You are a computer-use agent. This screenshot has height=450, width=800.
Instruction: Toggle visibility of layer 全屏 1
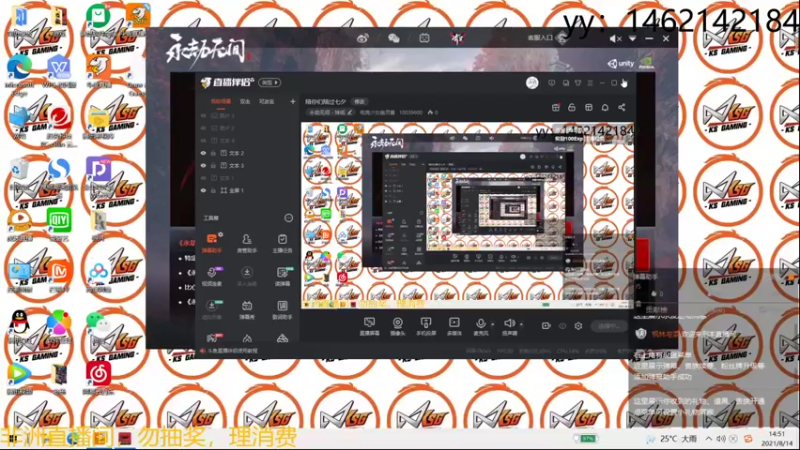tap(204, 190)
